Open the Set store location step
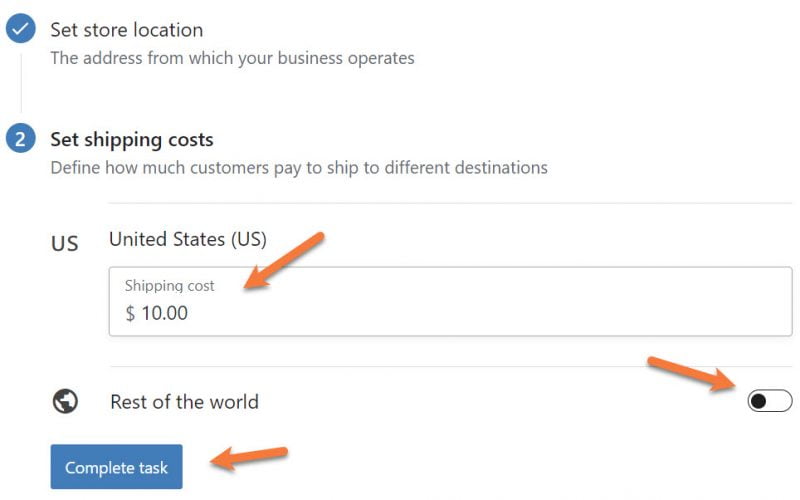 point(126,30)
